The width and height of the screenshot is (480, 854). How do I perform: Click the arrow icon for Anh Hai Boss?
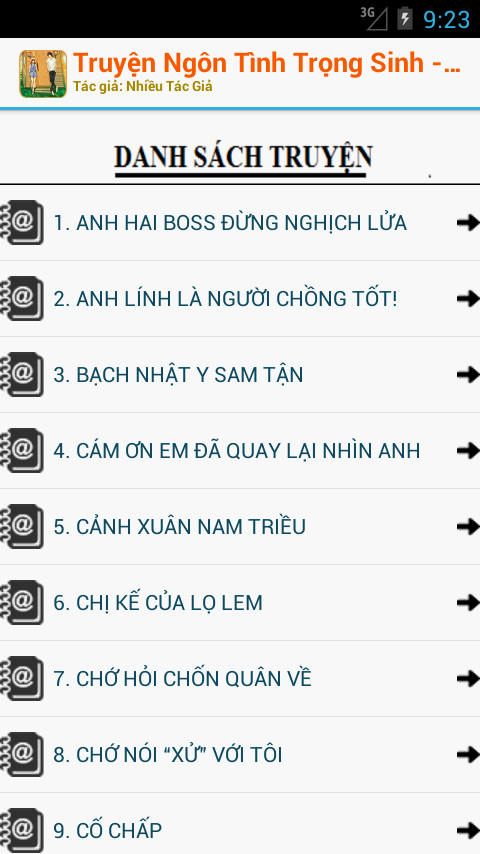click(x=468, y=222)
